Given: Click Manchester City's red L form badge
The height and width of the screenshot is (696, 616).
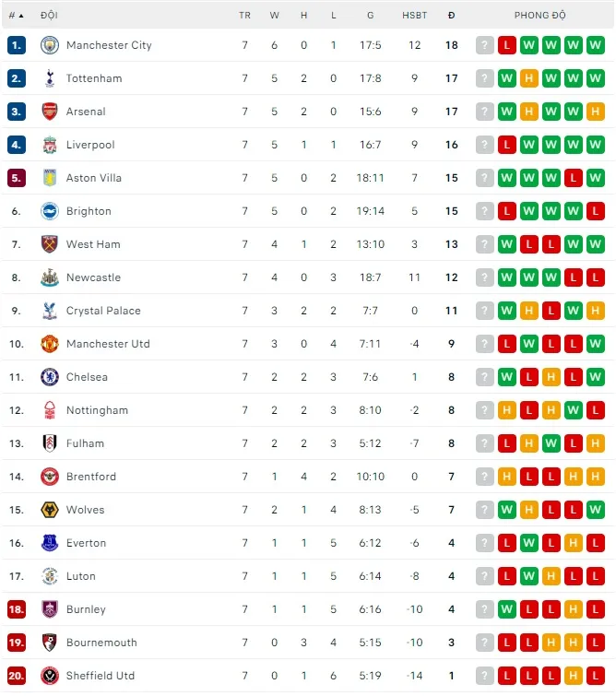Looking at the screenshot, I should pyautogui.click(x=507, y=45).
